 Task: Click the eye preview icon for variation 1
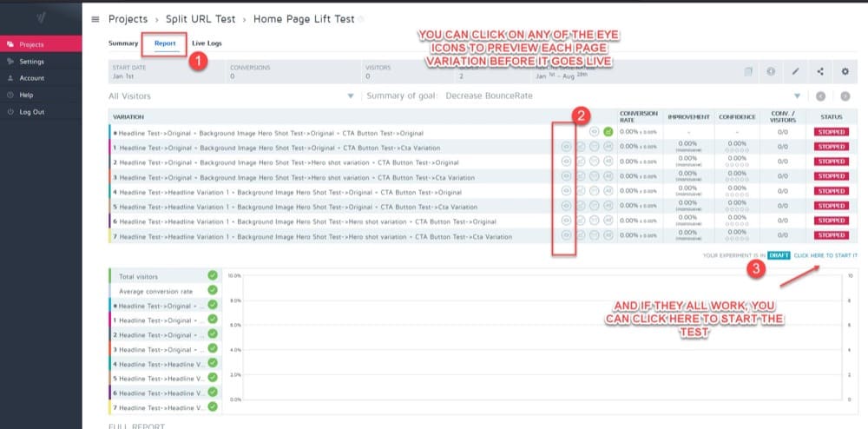tap(564, 147)
